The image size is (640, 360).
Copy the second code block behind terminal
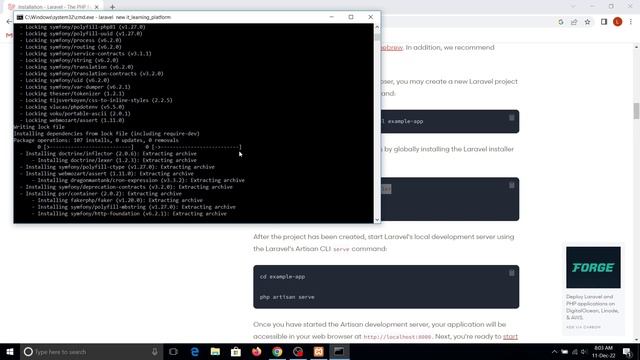[x=511, y=185]
